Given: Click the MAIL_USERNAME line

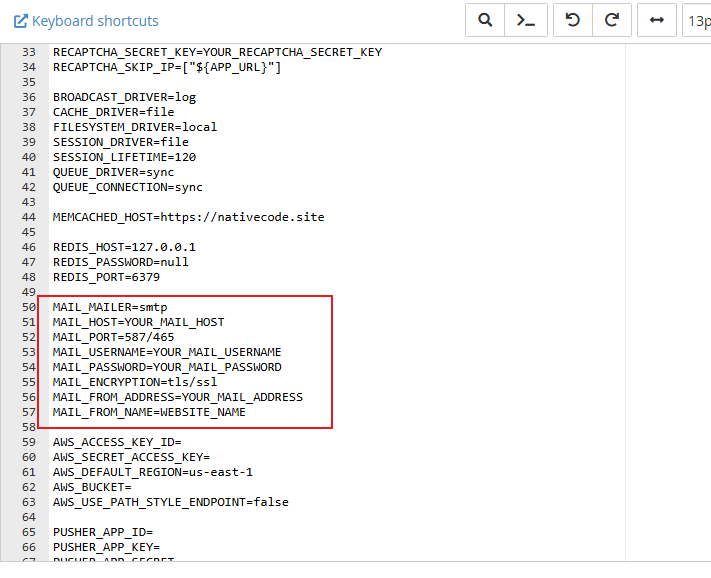Looking at the screenshot, I should pyautogui.click(x=167, y=352).
